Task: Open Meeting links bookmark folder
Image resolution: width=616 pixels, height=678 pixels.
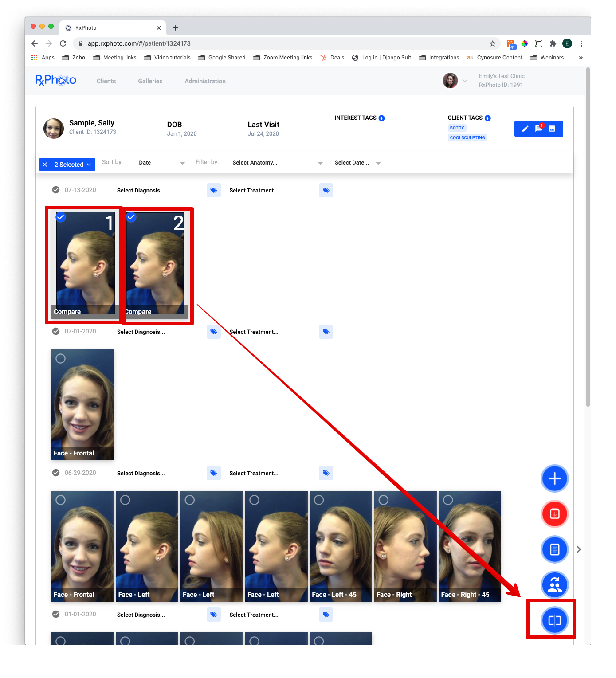Action: pos(114,58)
